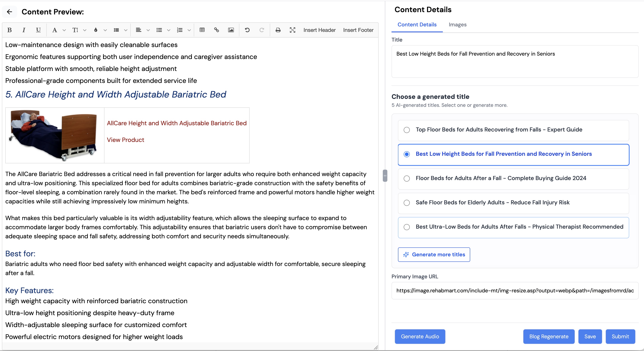Select 'Physical Therapist Recommended' title radio
Screen dimensions: 644x351
click(407, 227)
